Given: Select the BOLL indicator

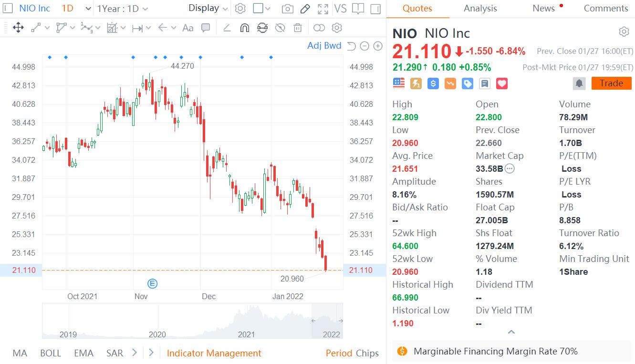Looking at the screenshot, I should (51, 354).
